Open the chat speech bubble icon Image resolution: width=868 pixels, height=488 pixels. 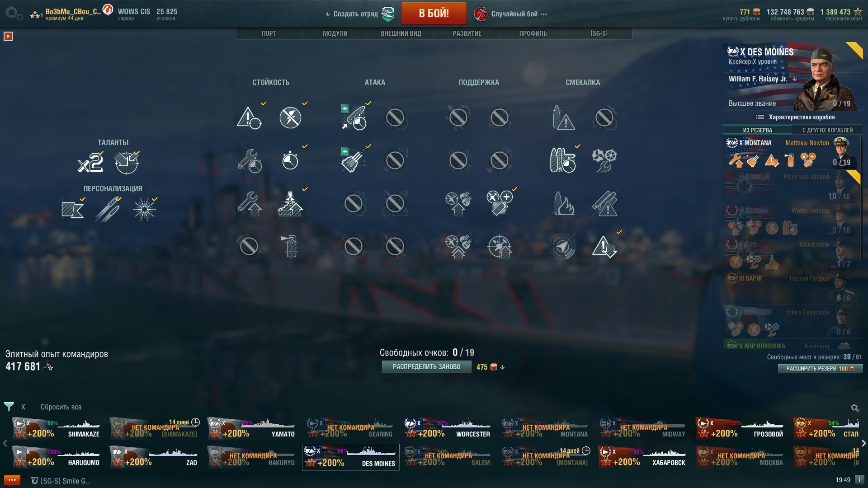coord(12,480)
